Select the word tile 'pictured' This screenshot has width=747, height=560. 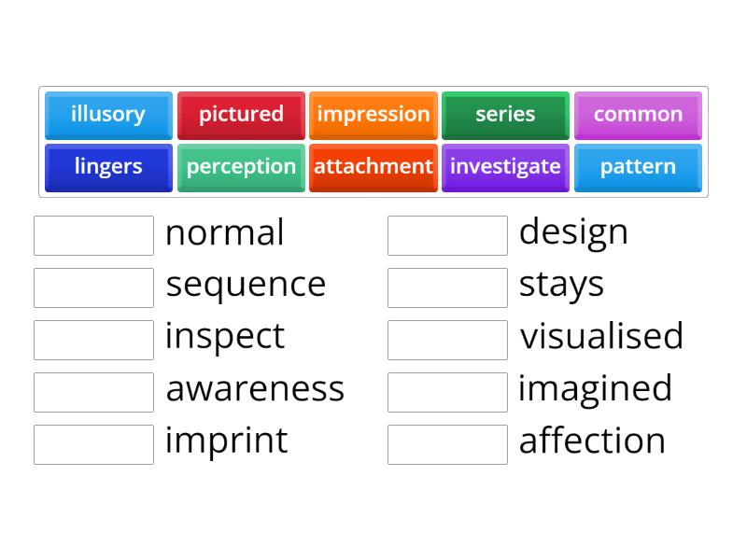(x=241, y=115)
